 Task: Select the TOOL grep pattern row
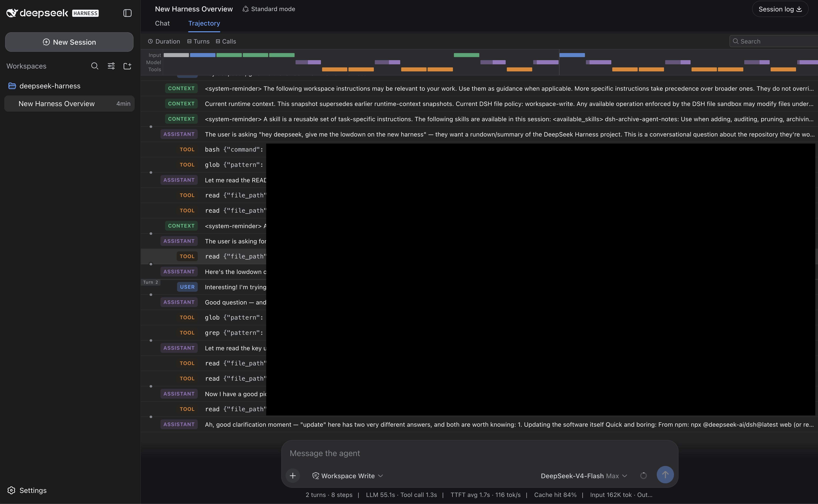tap(479, 333)
